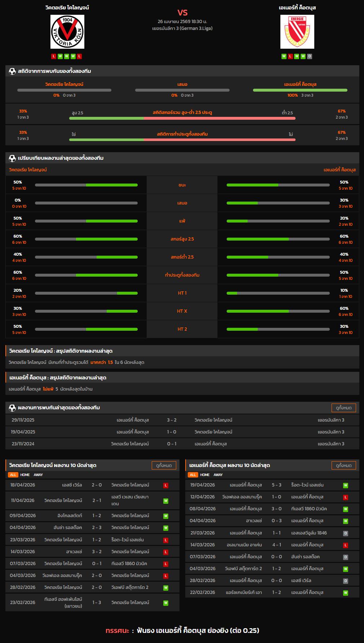Click the soccer ball icon beside head-to-head statistics header
The width and height of the screenshot is (364, 643).
pyautogui.click(x=12, y=71)
